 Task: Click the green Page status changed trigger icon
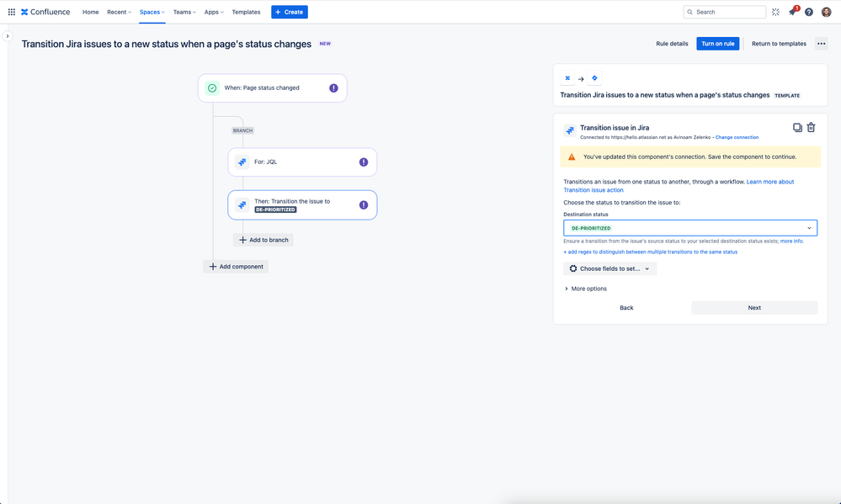pos(212,88)
